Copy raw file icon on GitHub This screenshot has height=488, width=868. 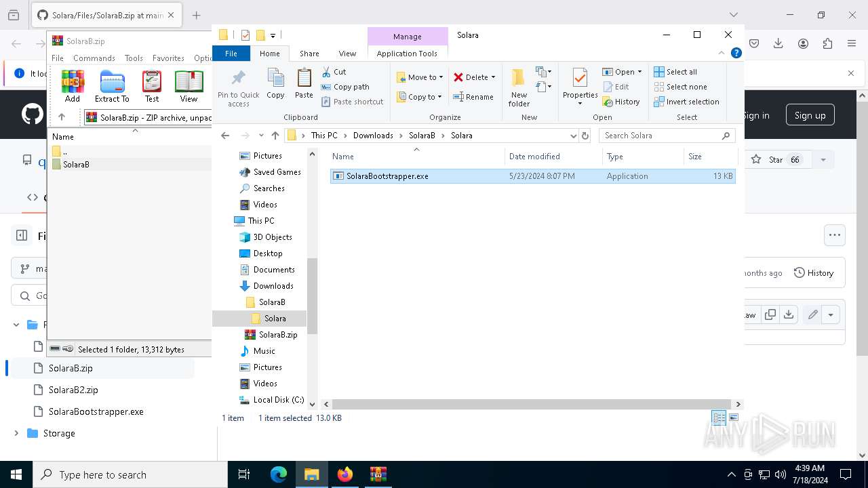[x=770, y=314]
